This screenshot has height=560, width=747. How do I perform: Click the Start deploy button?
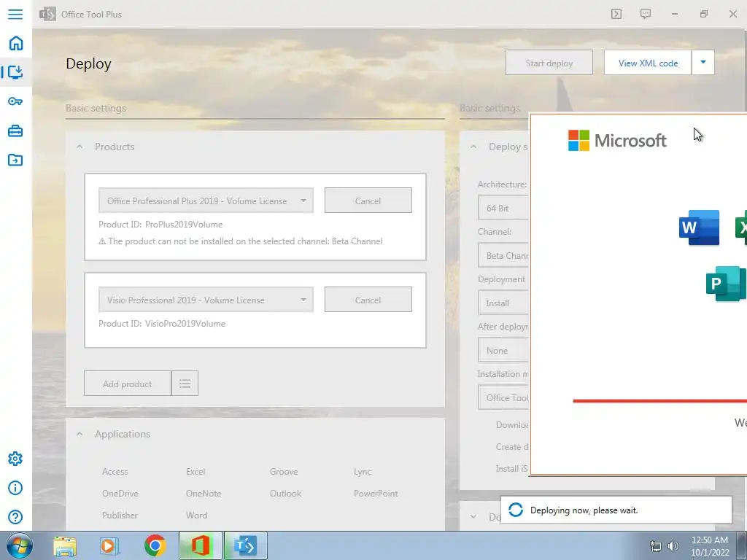pos(549,63)
